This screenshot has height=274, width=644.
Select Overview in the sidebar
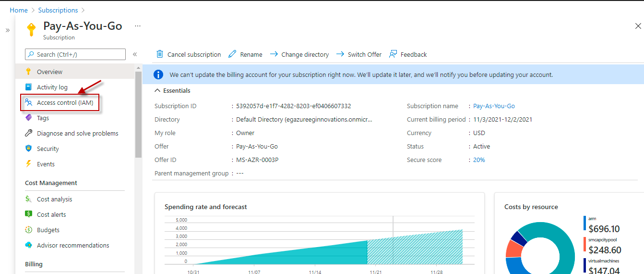tap(75, 72)
